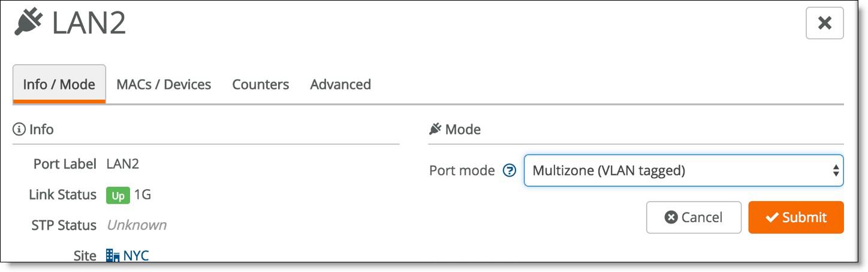
Task: Click the help question mark beside Port mode
Action: [510, 171]
